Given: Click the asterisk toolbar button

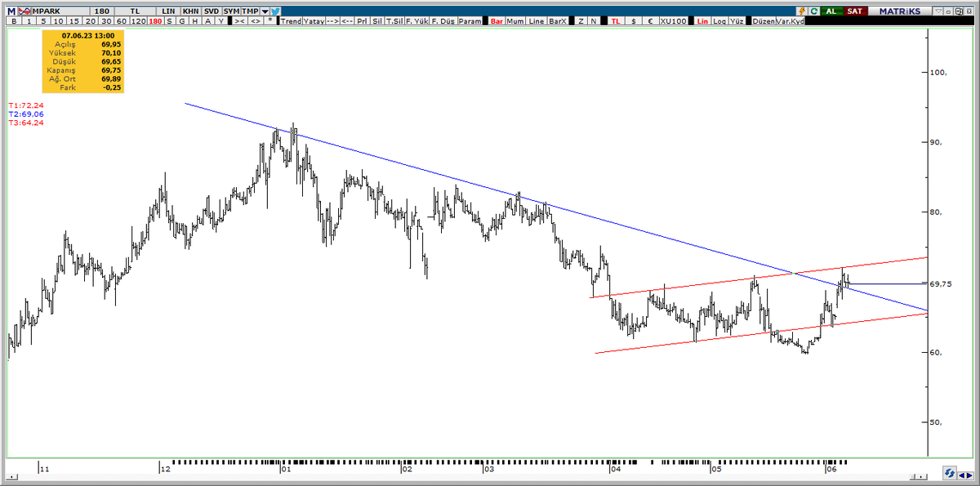Looking at the screenshot, I should point(269,21).
